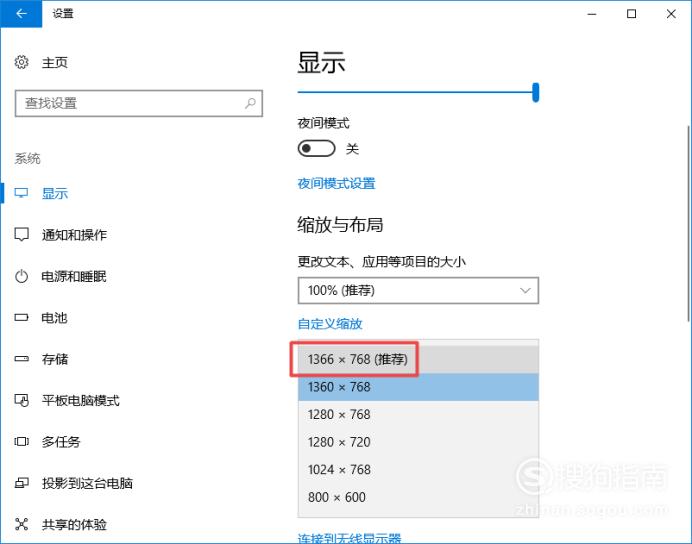Click the 连接到无线显示器 link
692x544 pixels.
click(x=349, y=538)
